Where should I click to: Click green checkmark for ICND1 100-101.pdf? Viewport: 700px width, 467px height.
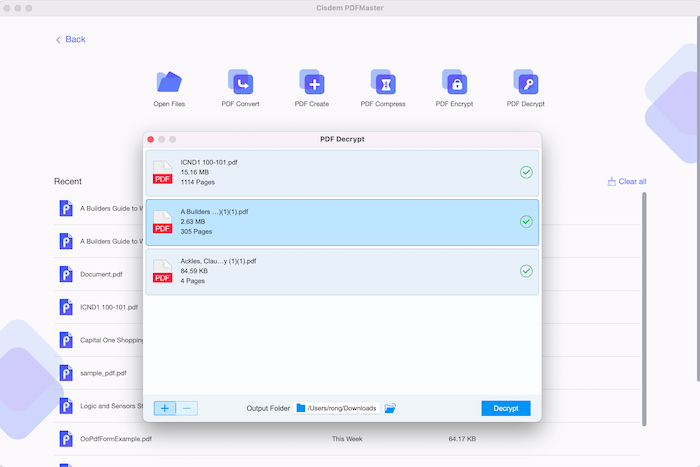tap(526, 172)
